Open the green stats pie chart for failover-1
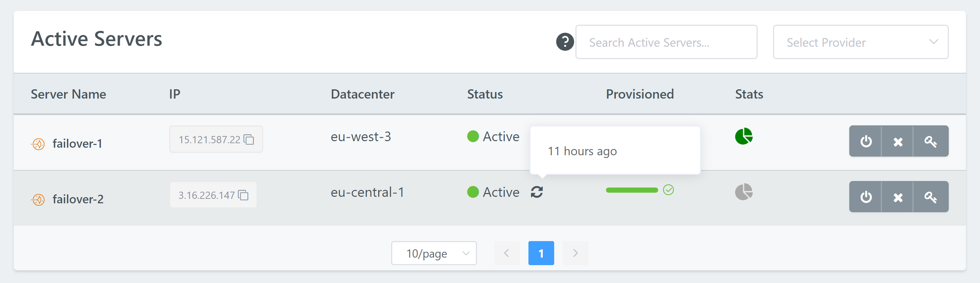980x283 pixels. pos(743,136)
